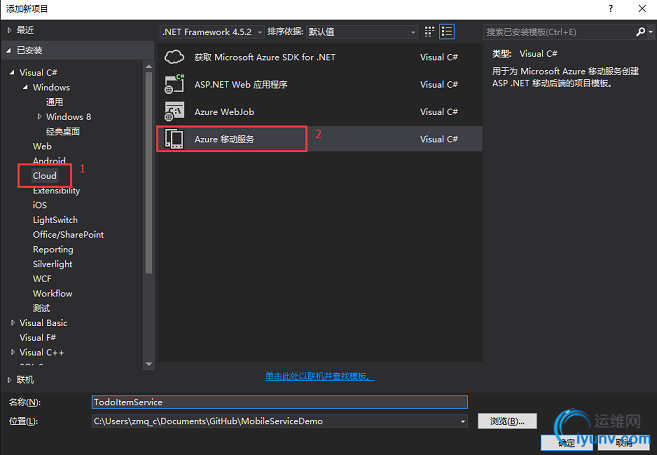Image resolution: width=657 pixels, height=455 pixels.
Task: Click the name field TodoItemService
Action: tap(279, 402)
